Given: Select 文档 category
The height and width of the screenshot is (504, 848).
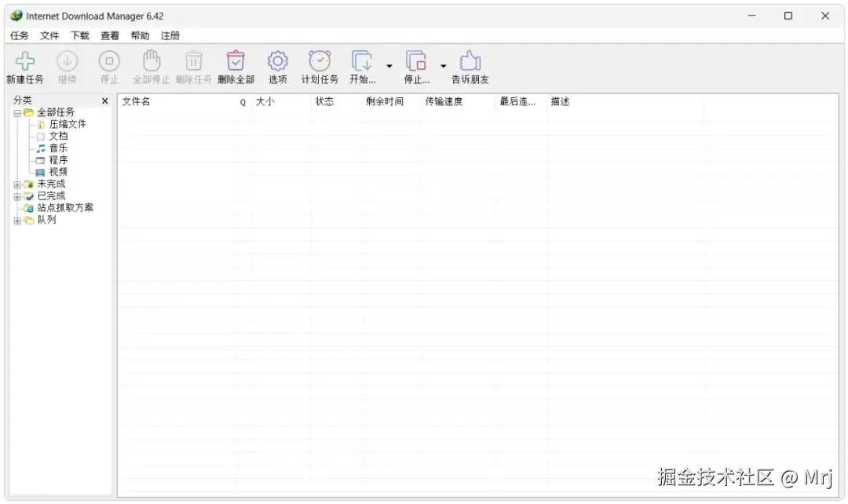Looking at the screenshot, I should [x=58, y=137].
